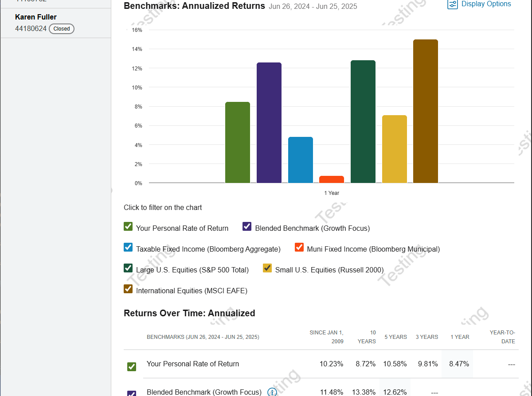Click the purple Blended Benchmark bar
Image resolution: width=532 pixels, height=396 pixels.
click(269, 123)
